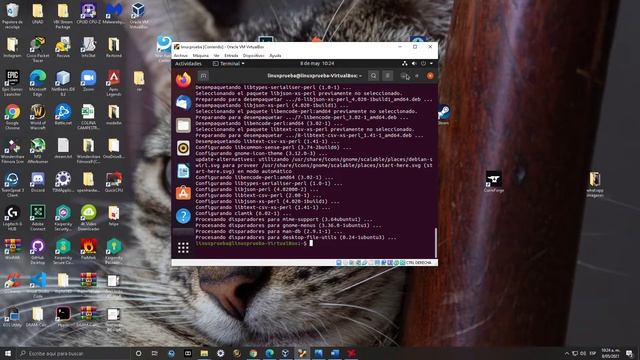Expand the Terminal app menu in top bar
This screenshot has width=640, height=360.
229,64
